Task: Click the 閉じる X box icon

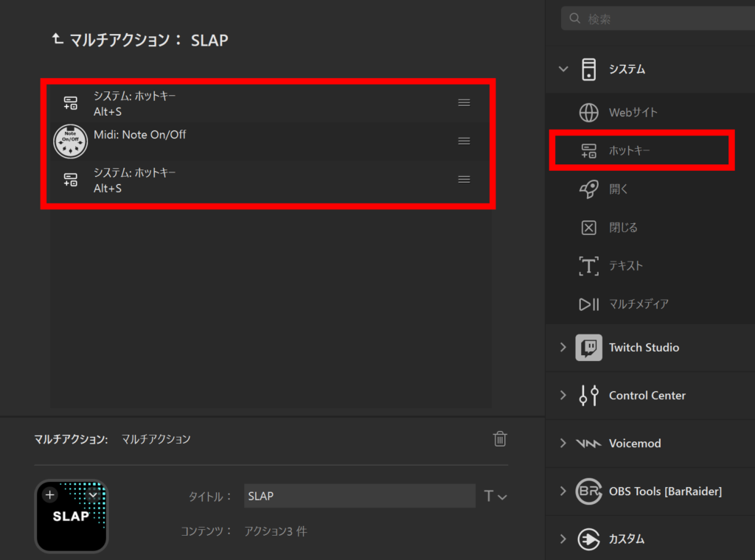Action: click(588, 228)
